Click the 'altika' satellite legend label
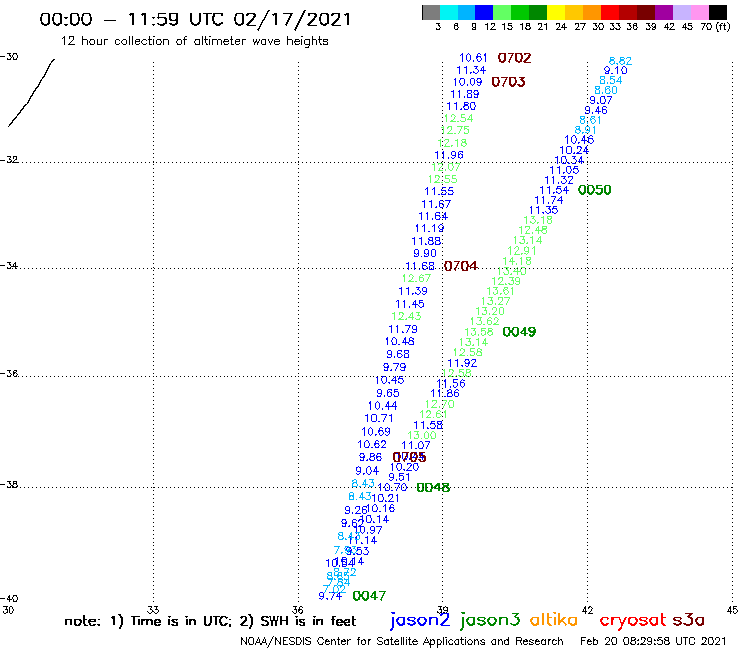This screenshot has width=740, height=650. (x=554, y=619)
